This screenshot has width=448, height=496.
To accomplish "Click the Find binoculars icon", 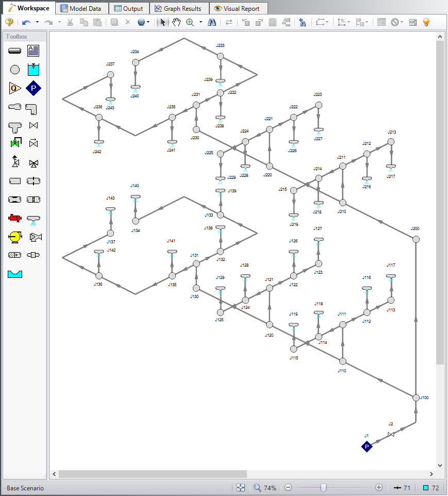I will (212, 22).
